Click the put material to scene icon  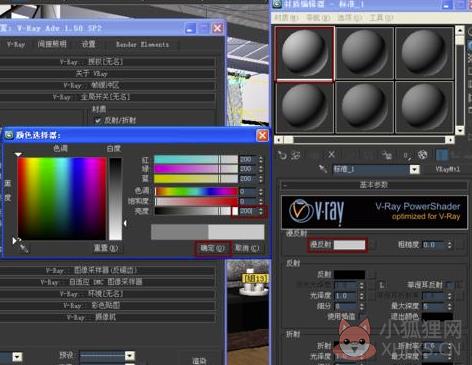[296, 155]
